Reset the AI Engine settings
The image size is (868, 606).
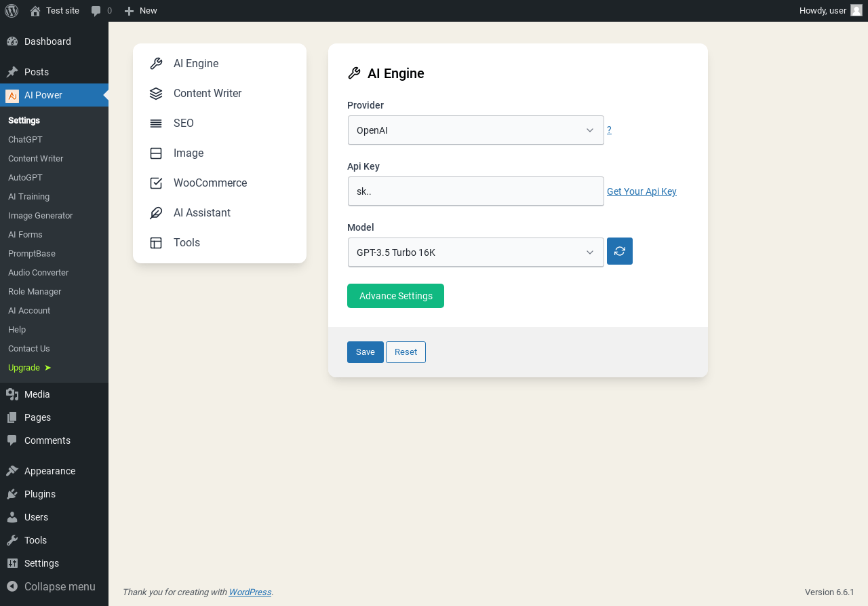pos(406,352)
